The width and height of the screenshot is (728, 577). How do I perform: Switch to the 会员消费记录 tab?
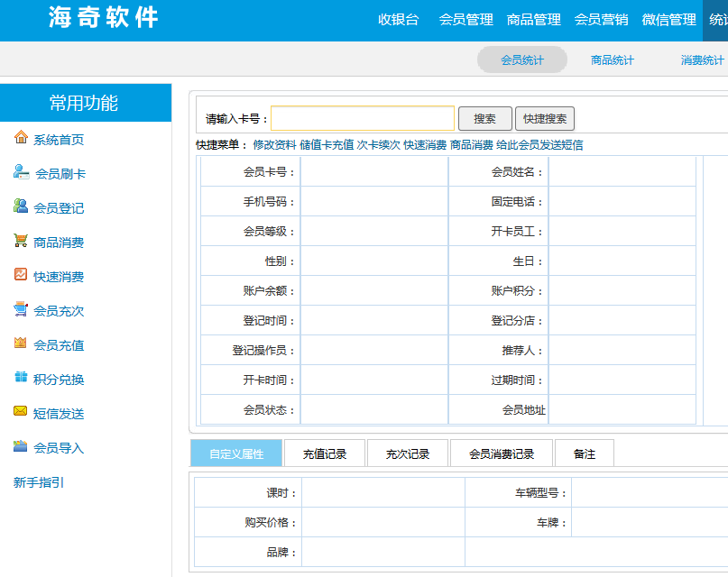pyautogui.click(x=502, y=454)
